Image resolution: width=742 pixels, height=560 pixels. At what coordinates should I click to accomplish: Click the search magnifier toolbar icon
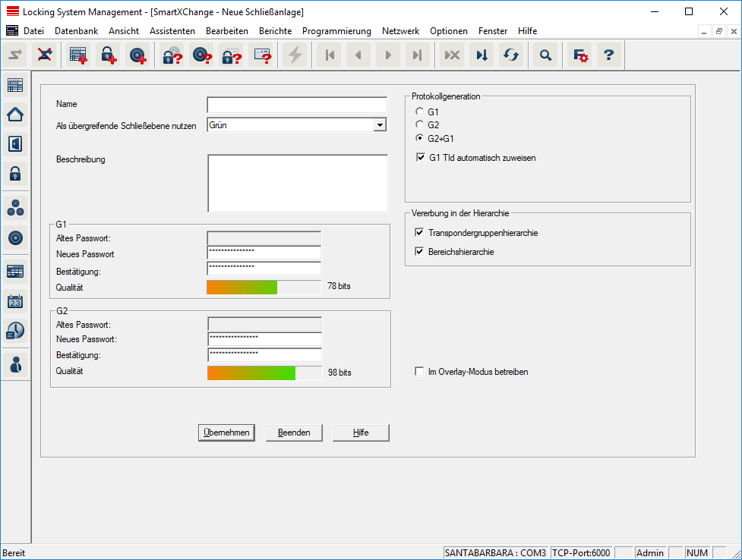coord(545,55)
